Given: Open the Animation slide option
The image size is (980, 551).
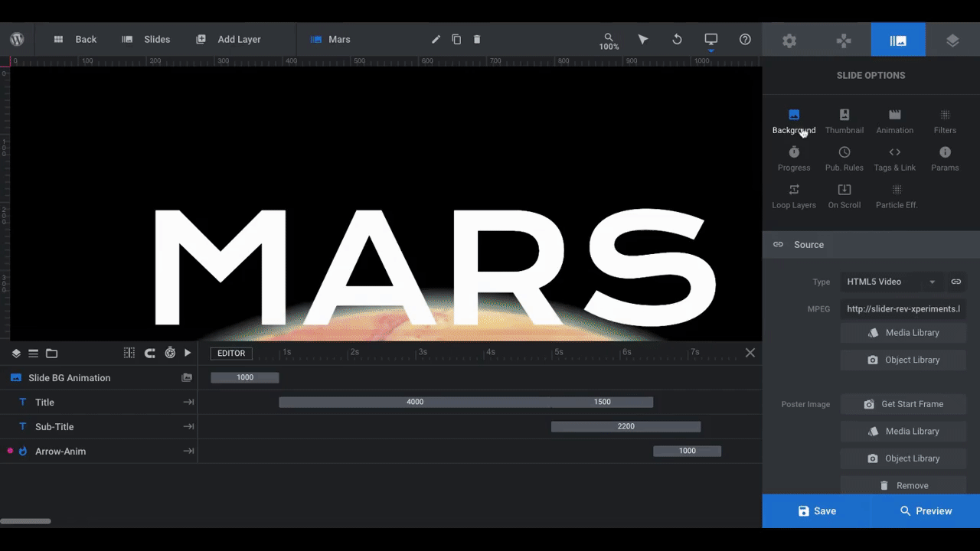Looking at the screenshot, I should [895, 122].
